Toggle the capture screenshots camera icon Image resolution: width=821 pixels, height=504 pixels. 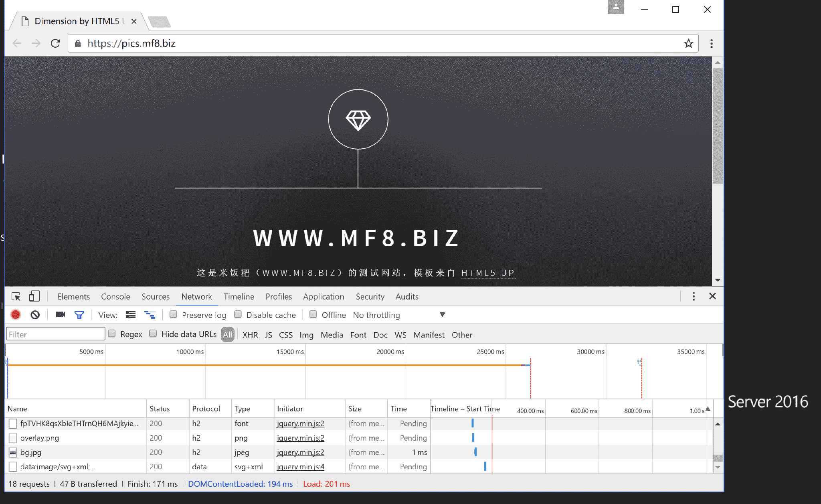point(61,315)
